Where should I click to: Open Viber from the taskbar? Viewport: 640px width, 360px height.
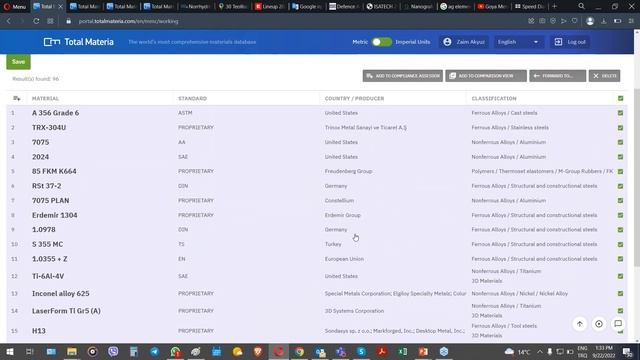point(113,351)
